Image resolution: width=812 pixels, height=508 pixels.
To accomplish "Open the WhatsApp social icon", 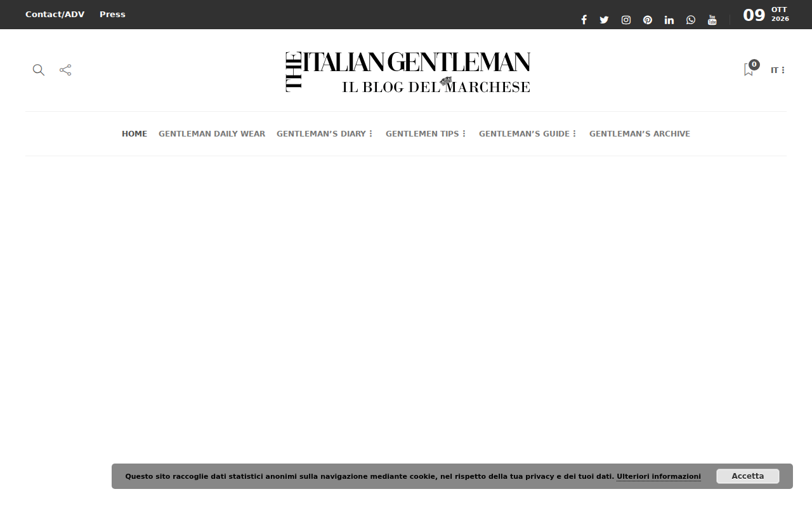I will [691, 20].
